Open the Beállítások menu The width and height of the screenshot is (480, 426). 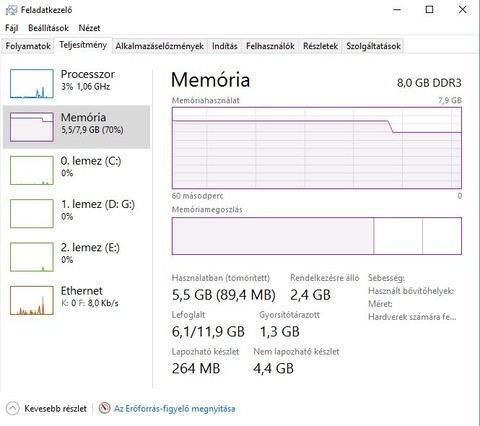[48, 28]
